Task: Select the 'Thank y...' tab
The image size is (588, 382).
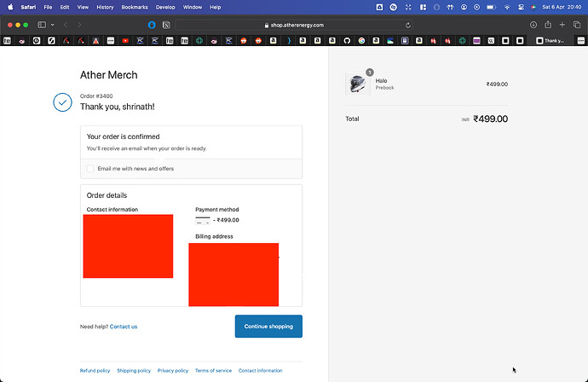Action: pos(551,41)
